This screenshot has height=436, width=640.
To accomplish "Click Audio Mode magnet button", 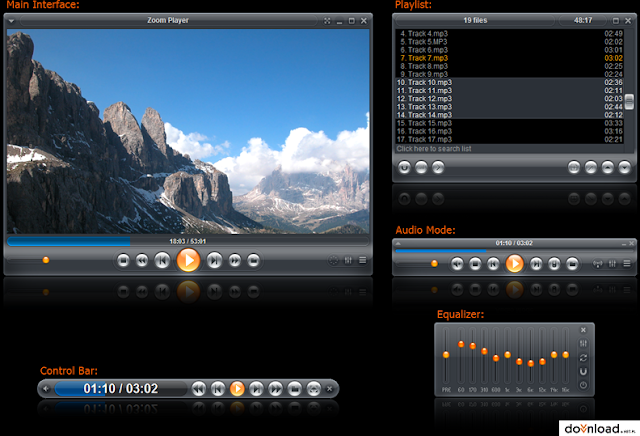I will tap(554, 264).
